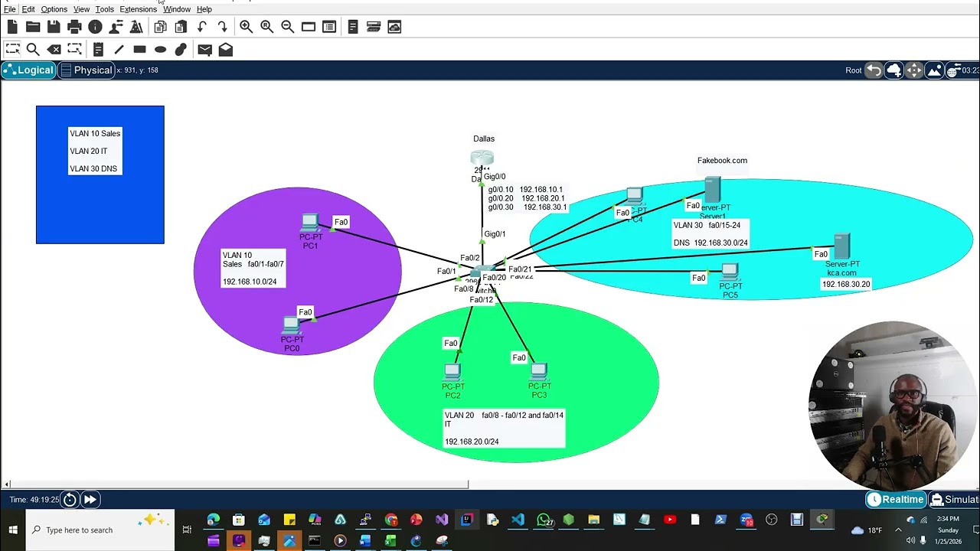Image resolution: width=980 pixels, height=551 pixels.
Task: Create a new cluster cloud icon
Action: point(893,70)
